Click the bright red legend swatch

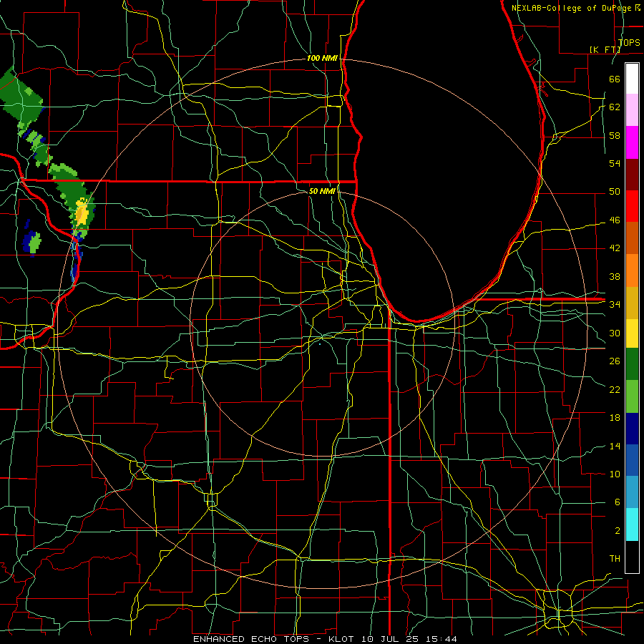point(632,206)
